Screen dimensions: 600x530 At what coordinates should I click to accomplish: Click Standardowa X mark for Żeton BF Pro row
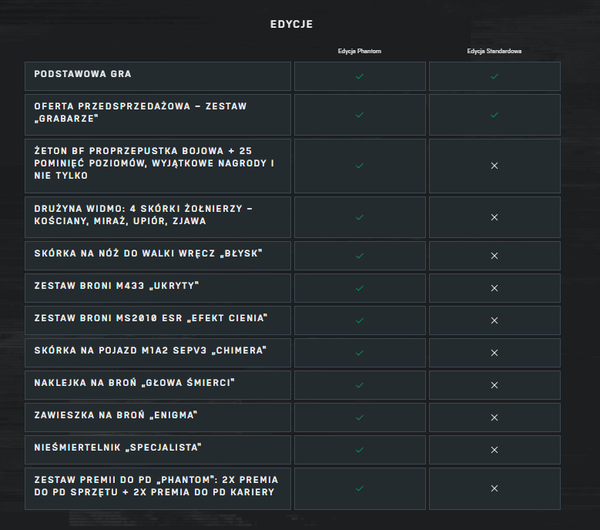pos(494,166)
